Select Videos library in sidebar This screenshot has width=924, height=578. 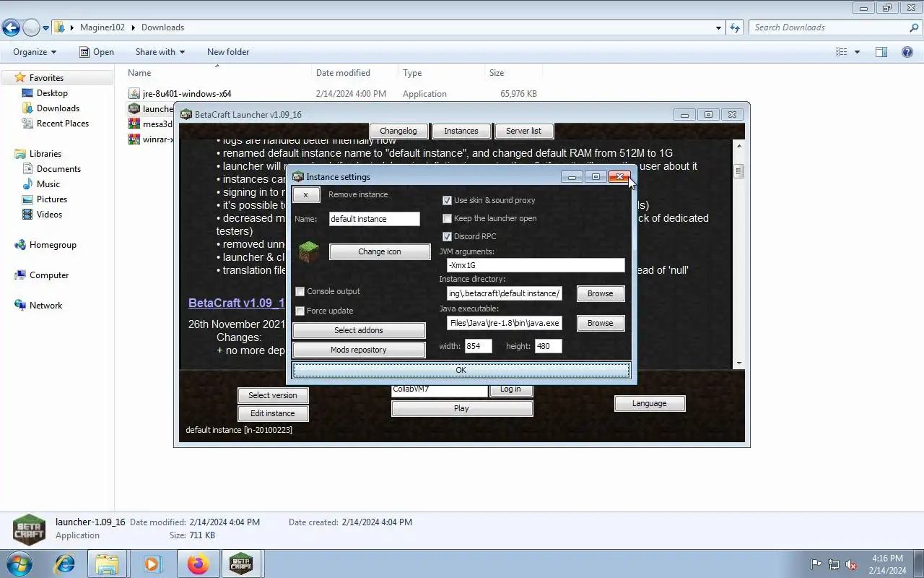pyautogui.click(x=49, y=214)
